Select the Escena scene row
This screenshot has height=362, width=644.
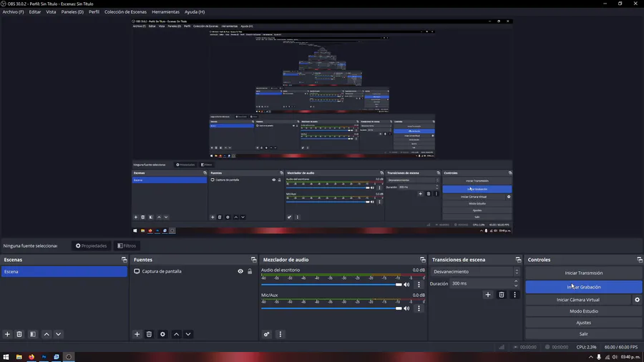(64, 272)
